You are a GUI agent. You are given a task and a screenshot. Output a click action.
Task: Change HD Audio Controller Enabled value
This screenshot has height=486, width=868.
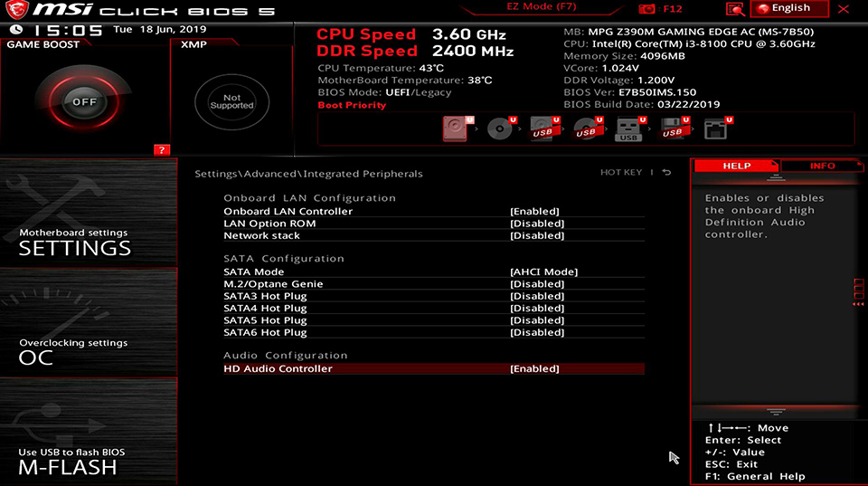(534, 368)
